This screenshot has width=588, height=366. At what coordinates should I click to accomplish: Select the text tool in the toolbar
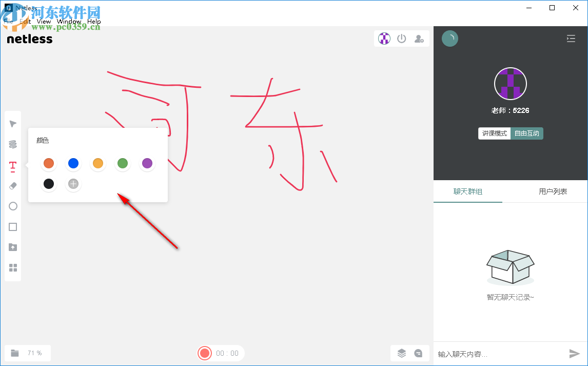[x=13, y=165]
